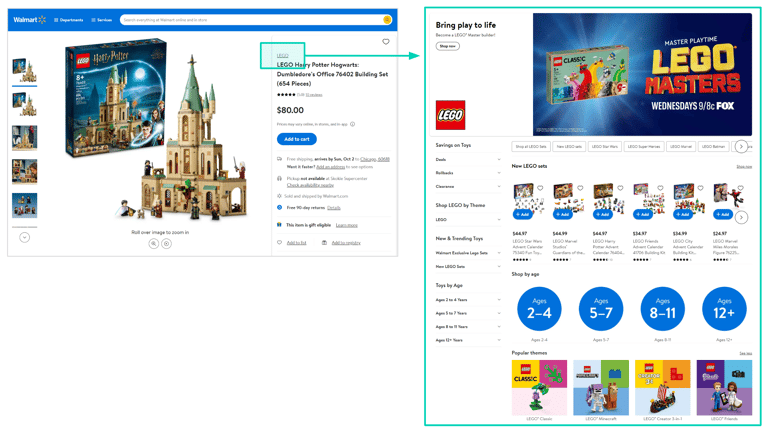Favorite the Marvel Guardians calendar
Screen dimensions: 770x432
(580, 188)
